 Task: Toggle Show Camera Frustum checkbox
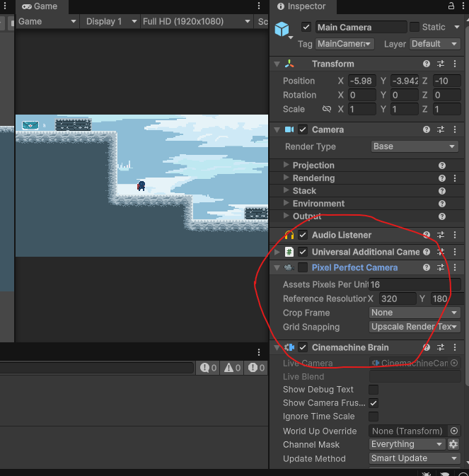pos(374,403)
